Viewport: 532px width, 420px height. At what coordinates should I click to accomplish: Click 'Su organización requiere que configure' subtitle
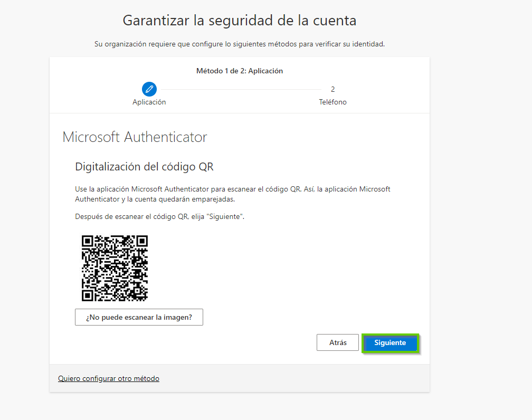coord(240,44)
